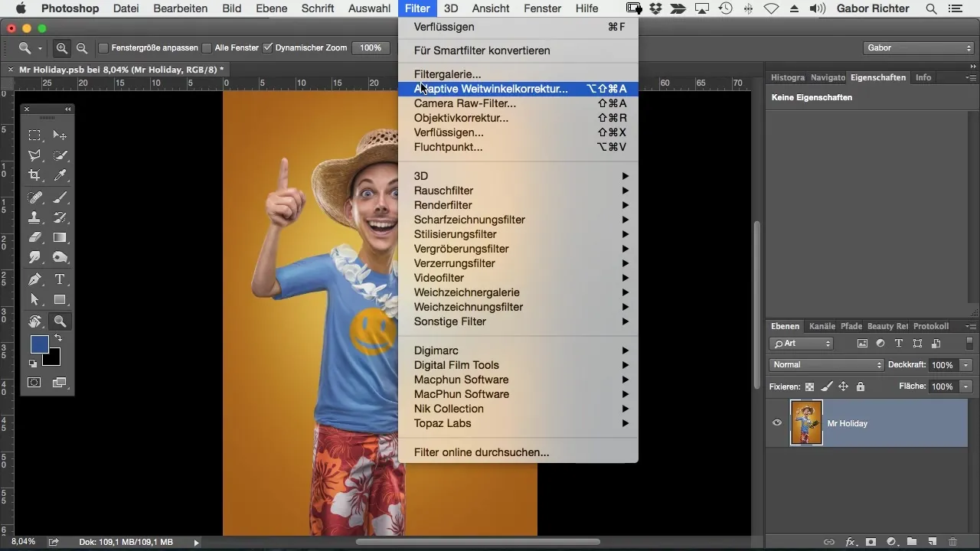Select the Polygonal Lasso tool
This screenshot has width=980, height=551.
[34, 155]
